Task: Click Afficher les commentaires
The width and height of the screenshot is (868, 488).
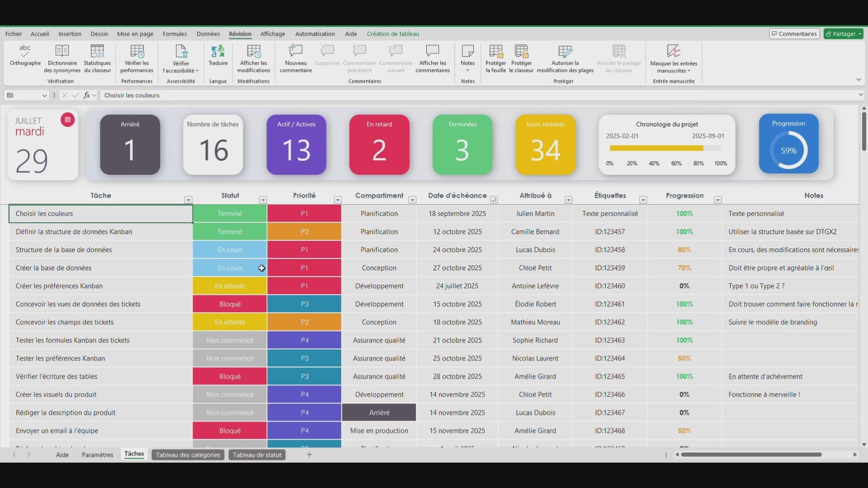Action: [x=433, y=59]
